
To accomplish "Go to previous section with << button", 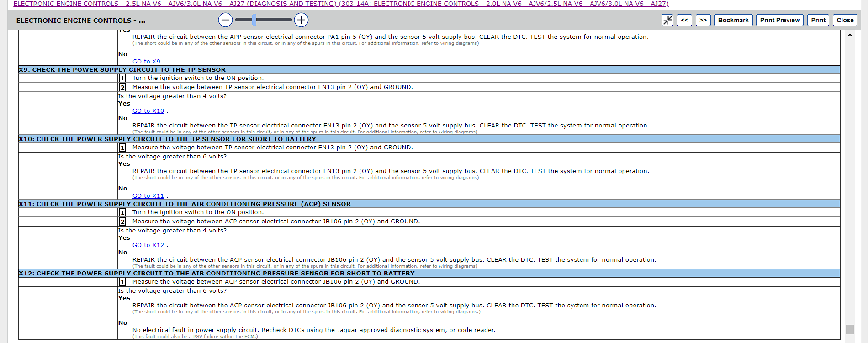I will pos(684,20).
